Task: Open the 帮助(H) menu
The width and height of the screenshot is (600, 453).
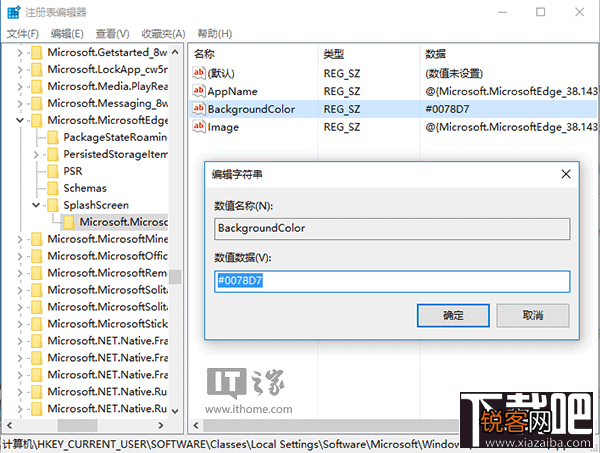Action: [215, 34]
